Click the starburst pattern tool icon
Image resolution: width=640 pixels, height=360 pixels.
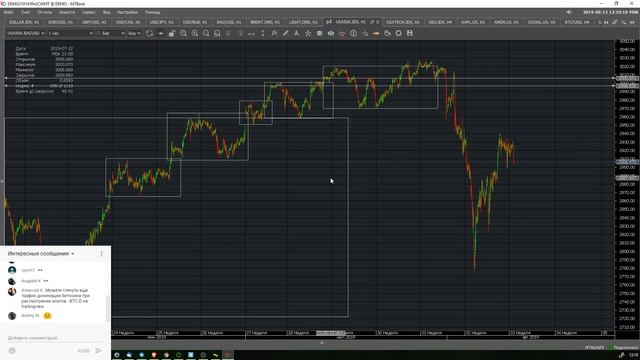tap(308, 33)
